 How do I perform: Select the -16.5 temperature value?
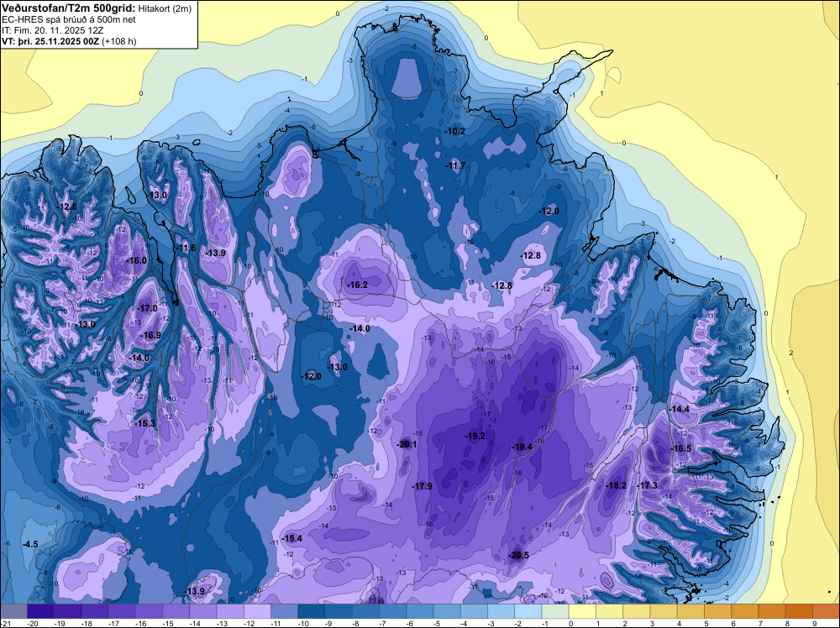click(681, 448)
